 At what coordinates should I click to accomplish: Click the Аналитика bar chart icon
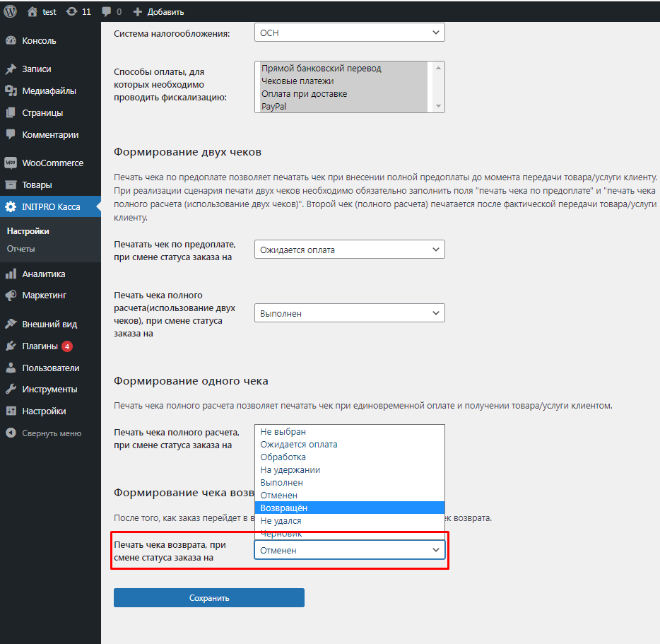(11, 274)
